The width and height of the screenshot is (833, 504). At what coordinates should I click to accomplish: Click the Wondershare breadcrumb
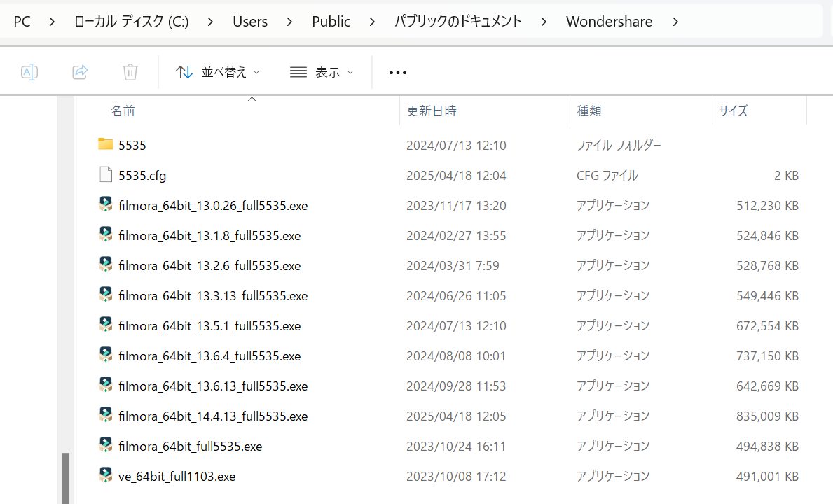tap(610, 22)
